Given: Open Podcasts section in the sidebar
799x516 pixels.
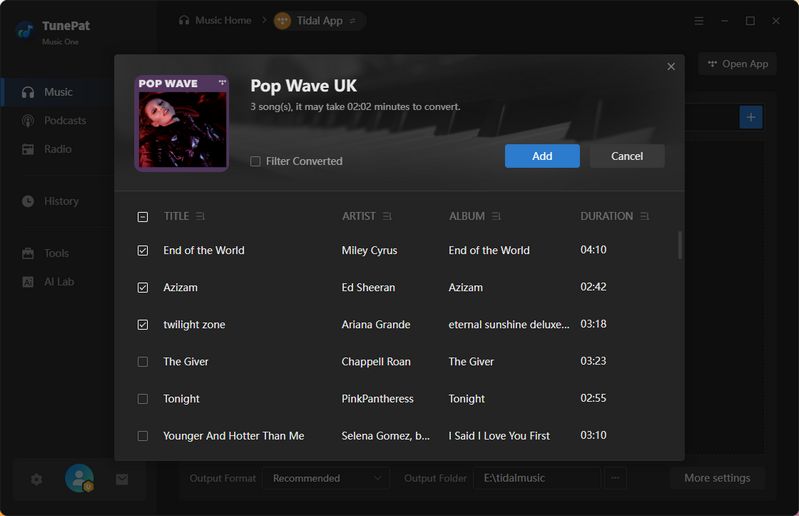Looking at the screenshot, I should pyautogui.click(x=54, y=121).
